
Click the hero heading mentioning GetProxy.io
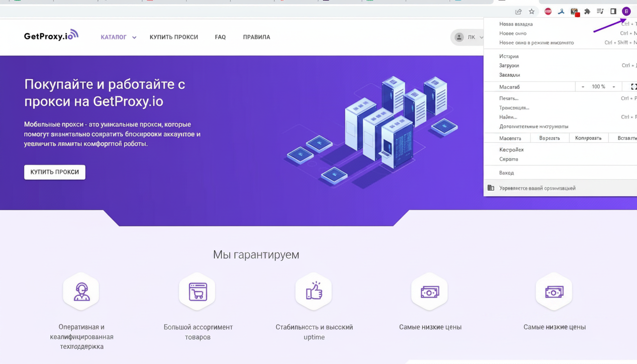(105, 93)
